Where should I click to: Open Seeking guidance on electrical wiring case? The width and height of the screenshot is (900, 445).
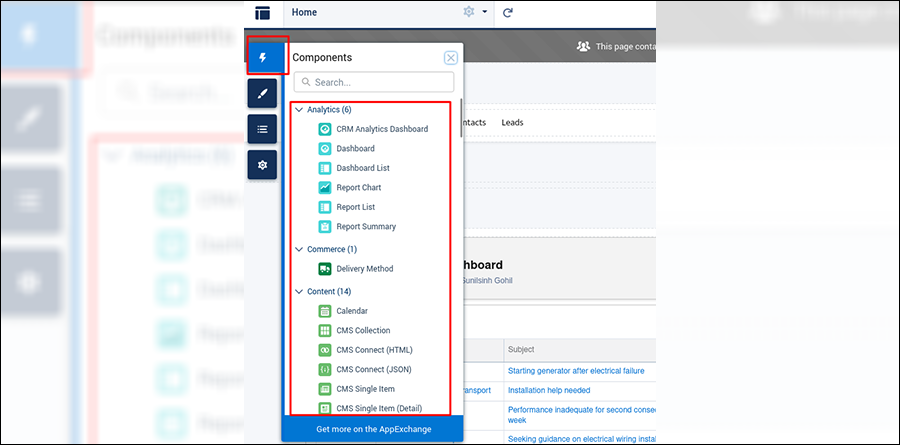tap(581, 439)
